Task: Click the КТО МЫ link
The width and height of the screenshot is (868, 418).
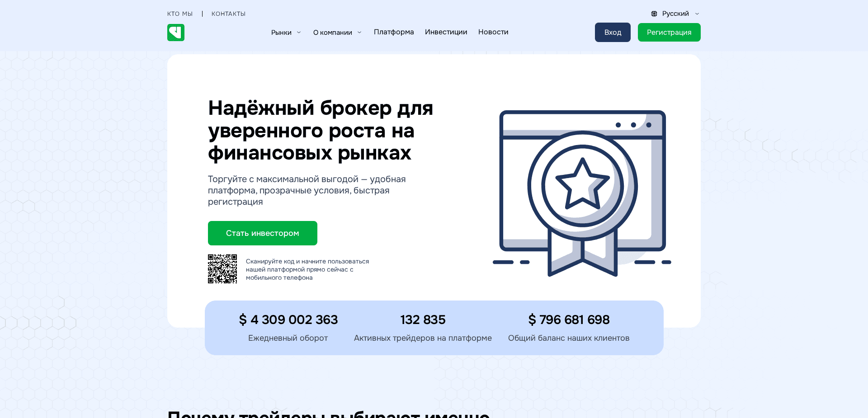Action: (179, 14)
